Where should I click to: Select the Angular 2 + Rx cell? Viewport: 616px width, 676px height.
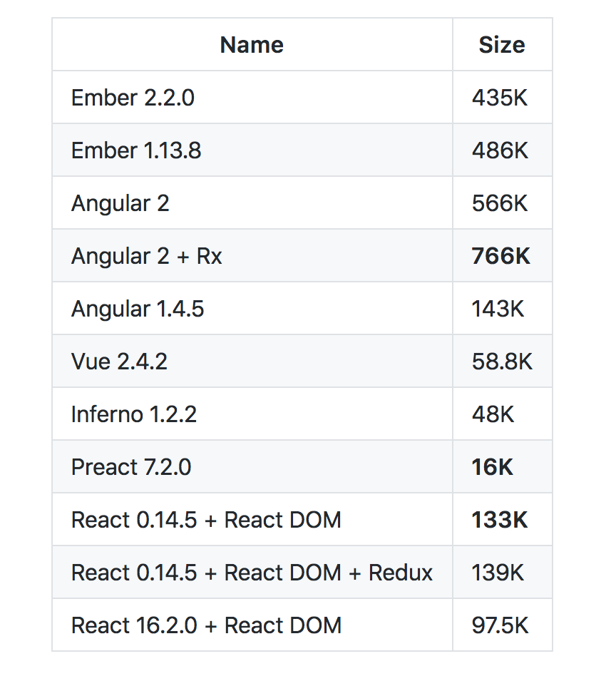coord(147,256)
